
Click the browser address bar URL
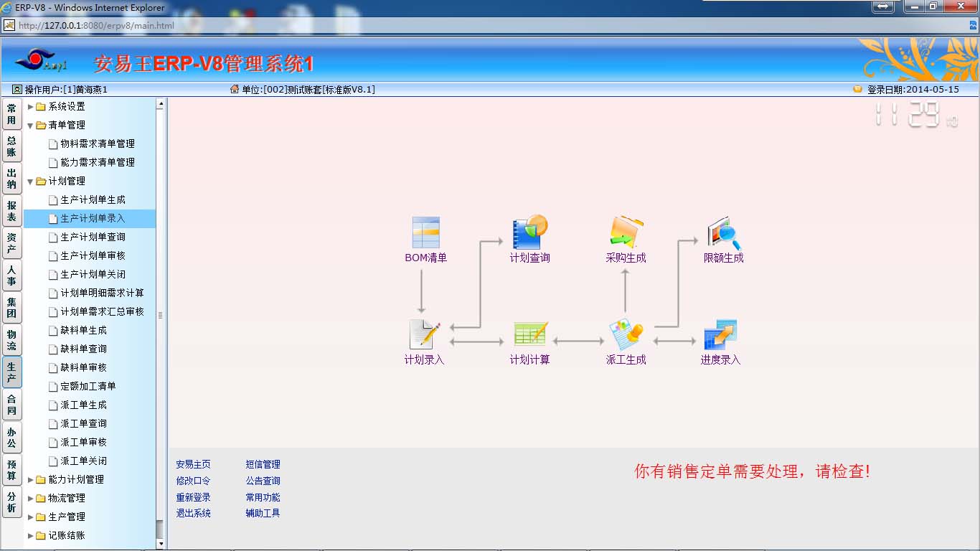click(x=96, y=25)
